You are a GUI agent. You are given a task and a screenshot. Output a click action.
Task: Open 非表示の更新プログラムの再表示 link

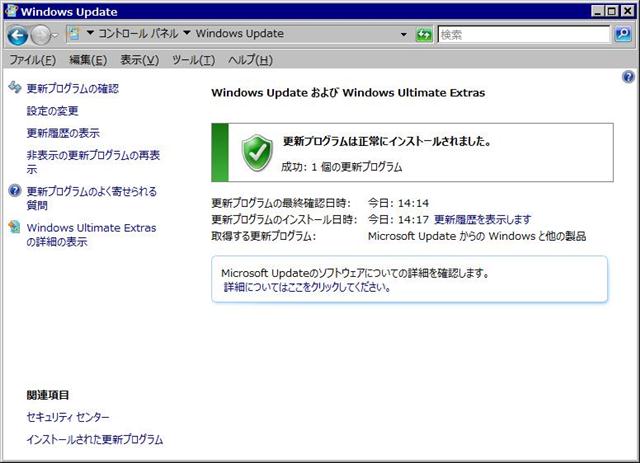[93, 162]
